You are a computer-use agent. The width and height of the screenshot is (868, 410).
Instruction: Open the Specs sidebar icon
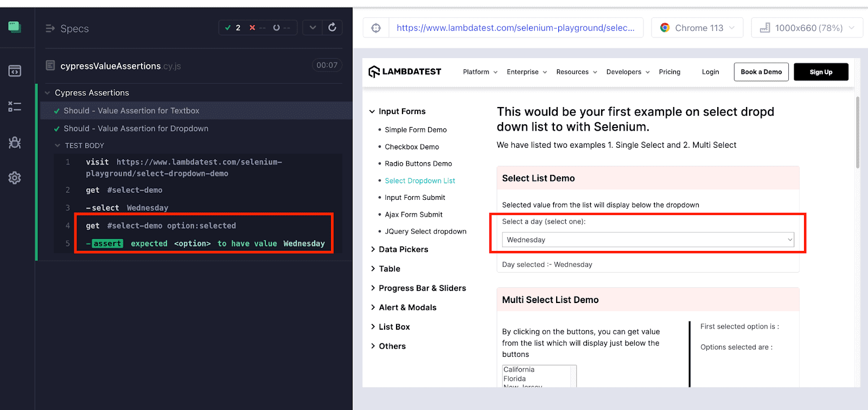pos(15,71)
